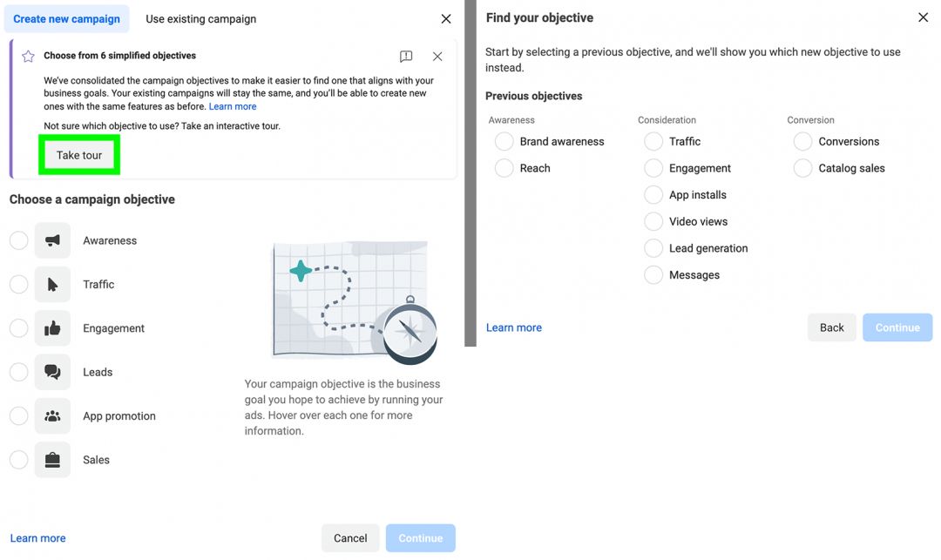This screenshot has height=560, width=941.
Task: Open Learn more link inside the banner
Action: [x=233, y=106]
